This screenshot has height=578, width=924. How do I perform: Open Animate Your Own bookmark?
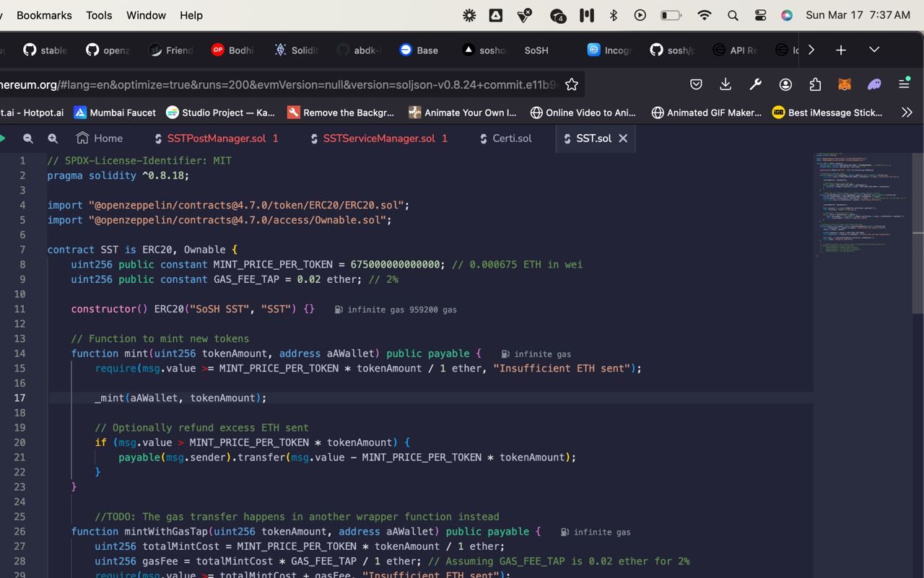pos(463,113)
